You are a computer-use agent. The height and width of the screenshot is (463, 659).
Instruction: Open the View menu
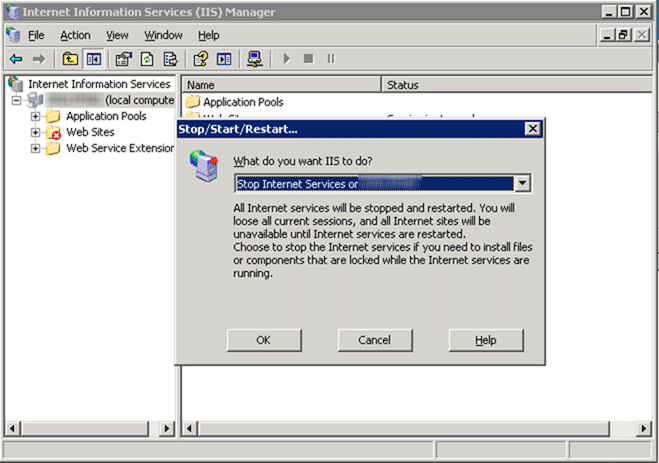tap(117, 35)
